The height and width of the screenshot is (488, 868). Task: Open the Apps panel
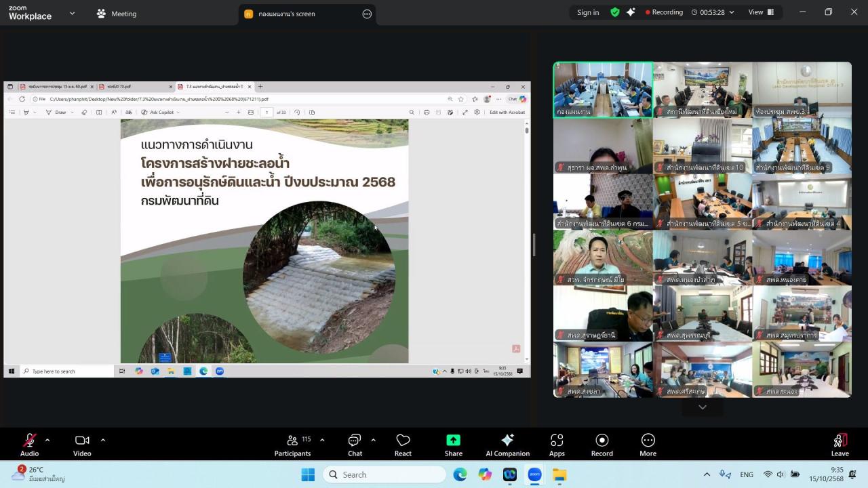point(557,445)
